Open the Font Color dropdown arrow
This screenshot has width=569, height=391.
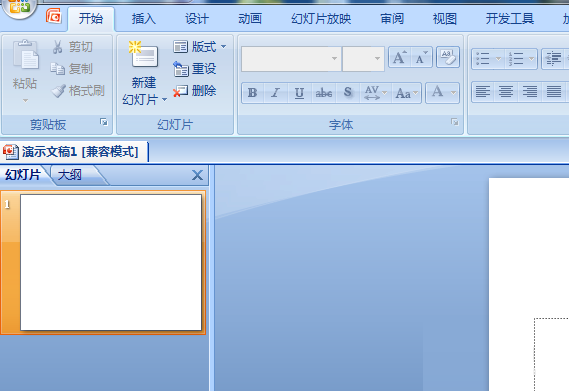pos(454,93)
